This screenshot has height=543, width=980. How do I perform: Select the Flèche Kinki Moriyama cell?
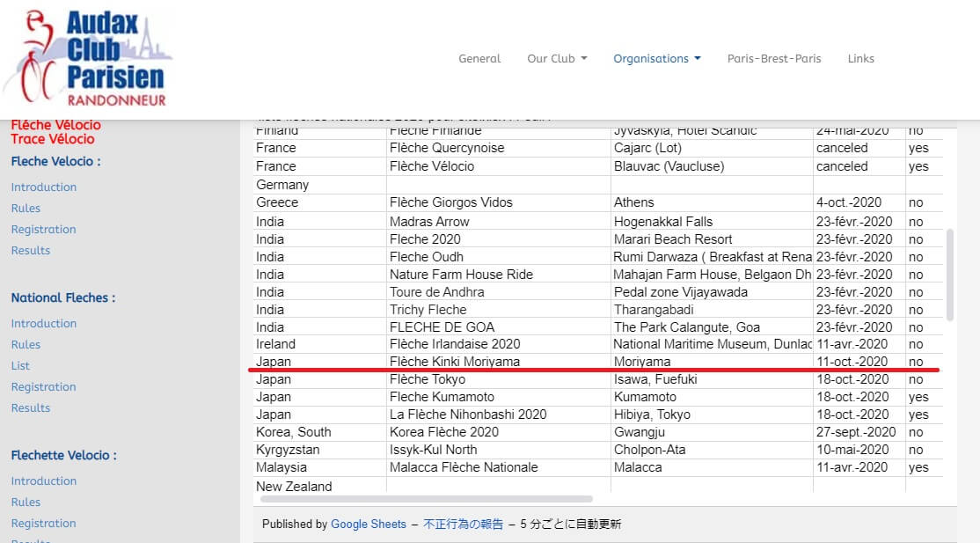point(499,362)
